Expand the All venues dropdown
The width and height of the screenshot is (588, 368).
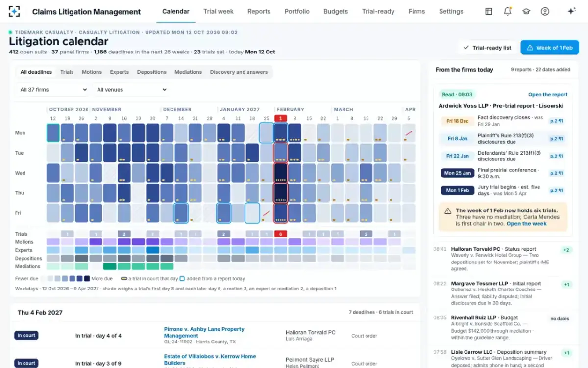coord(131,90)
